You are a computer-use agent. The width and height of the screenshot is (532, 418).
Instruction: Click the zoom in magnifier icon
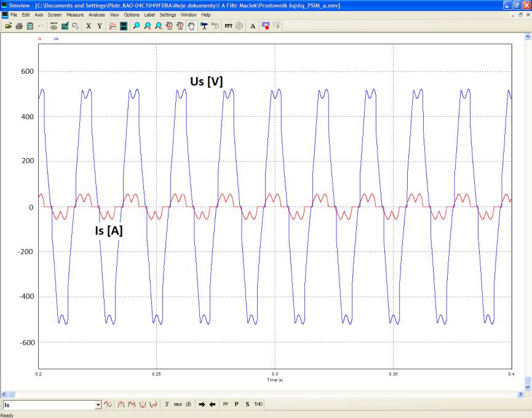point(148,26)
